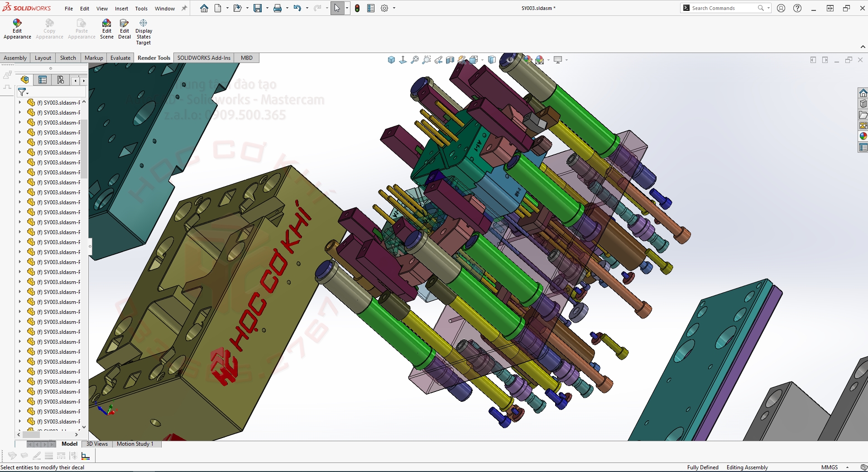868x472 pixels.
Task: Open the SOLIDWORKS Add-Ins tab
Action: coord(204,58)
